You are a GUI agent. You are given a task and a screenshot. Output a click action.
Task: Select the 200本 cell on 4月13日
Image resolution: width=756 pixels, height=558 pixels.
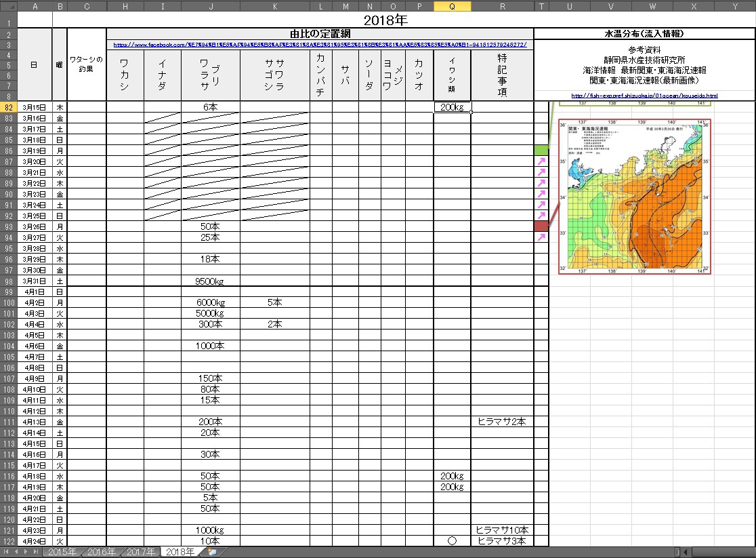tap(211, 422)
